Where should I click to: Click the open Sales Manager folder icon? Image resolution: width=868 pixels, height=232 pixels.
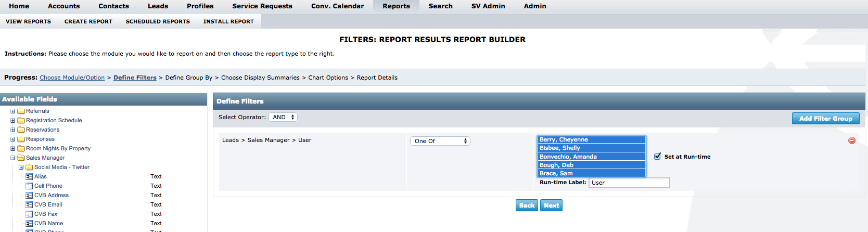pyautogui.click(x=21, y=158)
